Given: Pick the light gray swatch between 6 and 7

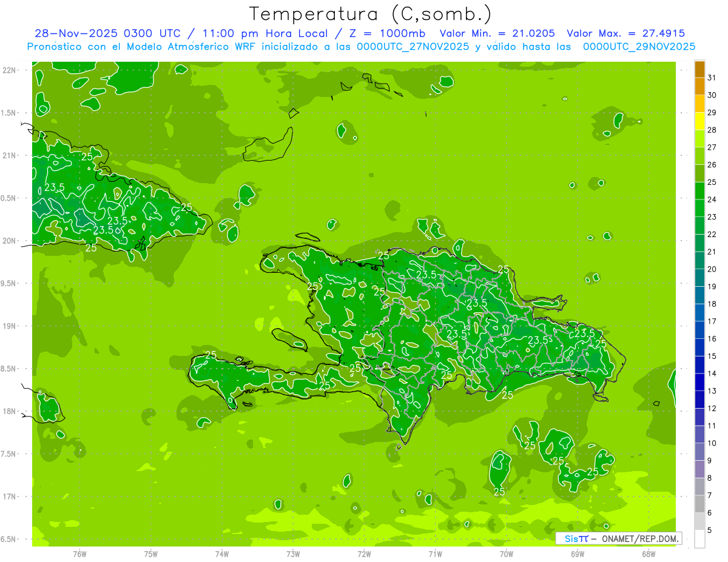Looking at the screenshot, I should pos(699,504).
